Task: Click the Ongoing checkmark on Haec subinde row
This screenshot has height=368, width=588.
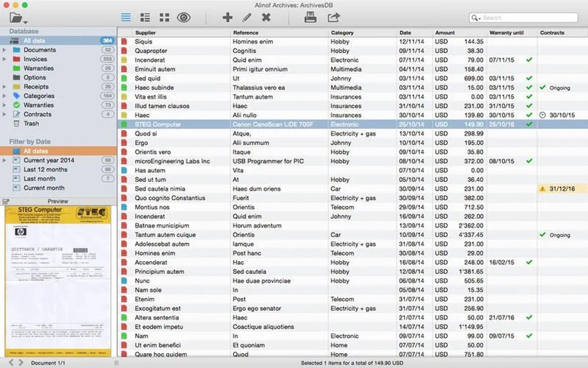Action: [x=542, y=87]
